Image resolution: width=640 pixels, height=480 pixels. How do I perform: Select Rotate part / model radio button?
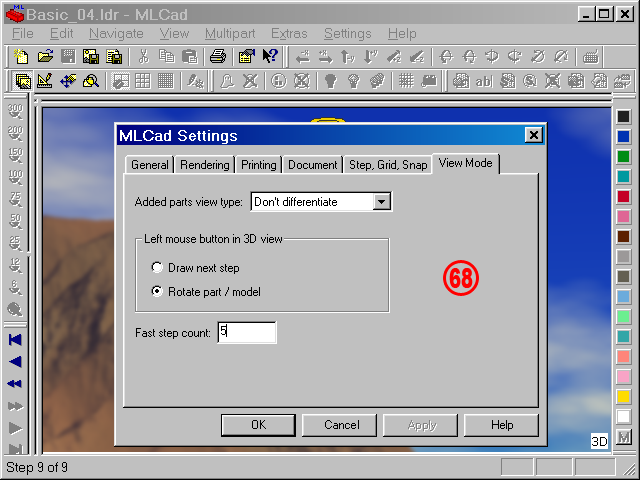pos(157,291)
